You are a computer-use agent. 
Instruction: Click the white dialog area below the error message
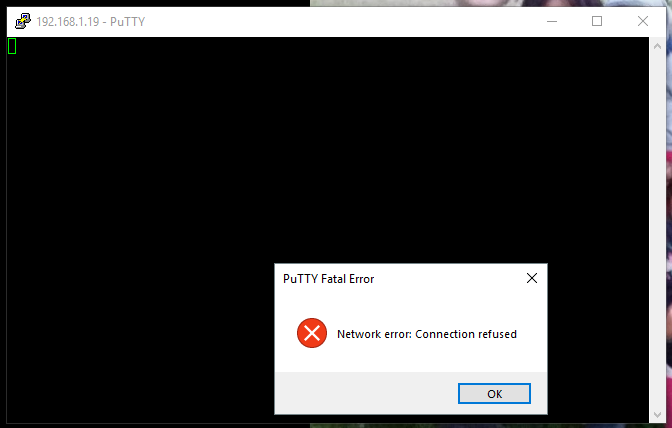(x=411, y=359)
